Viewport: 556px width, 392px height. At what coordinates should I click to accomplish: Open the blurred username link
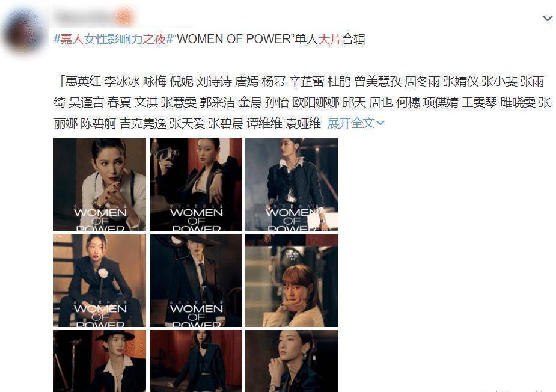pos(84,17)
